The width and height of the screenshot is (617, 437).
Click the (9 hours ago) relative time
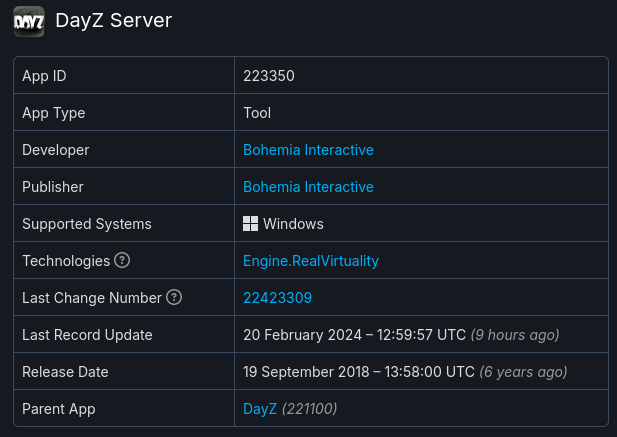(515, 335)
